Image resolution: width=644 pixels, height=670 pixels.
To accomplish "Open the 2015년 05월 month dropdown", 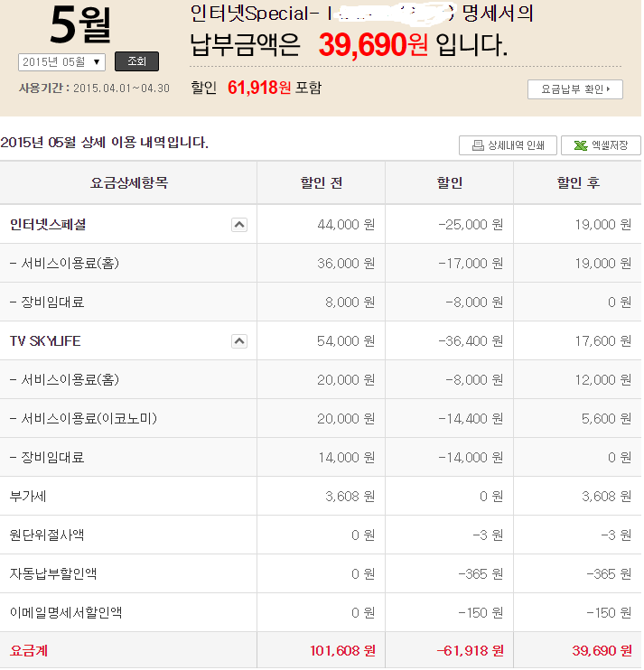I will pyautogui.click(x=61, y=62).
